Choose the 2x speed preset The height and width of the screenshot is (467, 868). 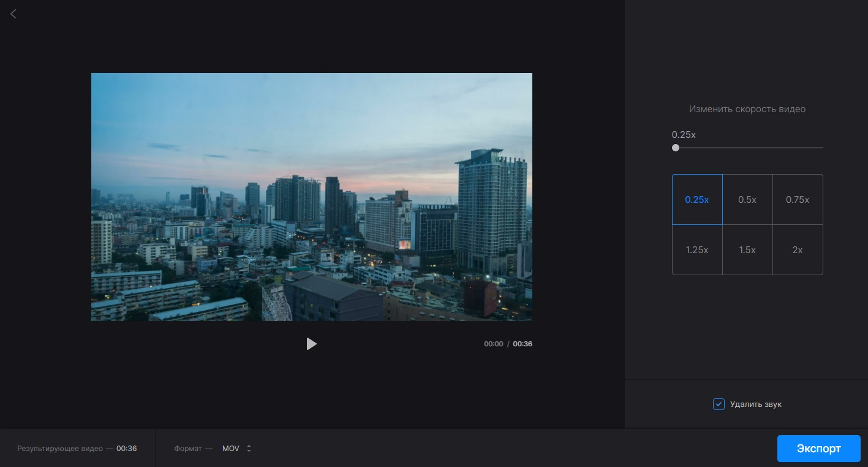798,250
